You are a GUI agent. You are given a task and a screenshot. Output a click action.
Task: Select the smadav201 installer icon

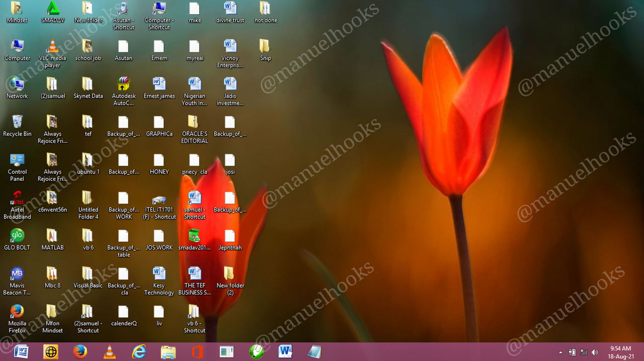coord(194,239)
